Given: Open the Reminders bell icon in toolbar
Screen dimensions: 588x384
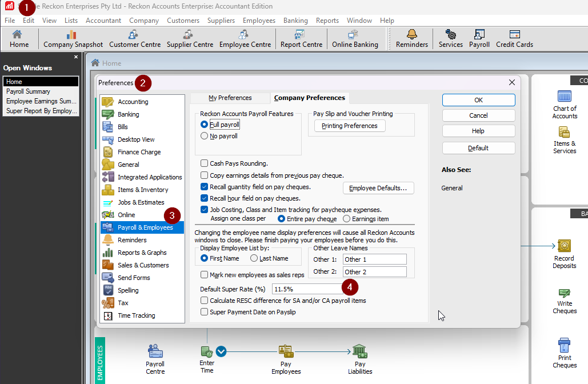Looking at the screenshot, I should (x=412, y=39).
